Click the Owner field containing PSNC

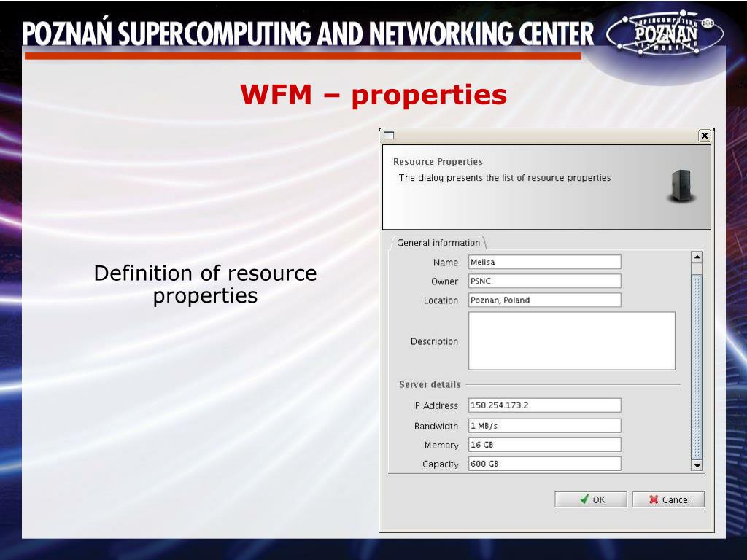(544, 281)
